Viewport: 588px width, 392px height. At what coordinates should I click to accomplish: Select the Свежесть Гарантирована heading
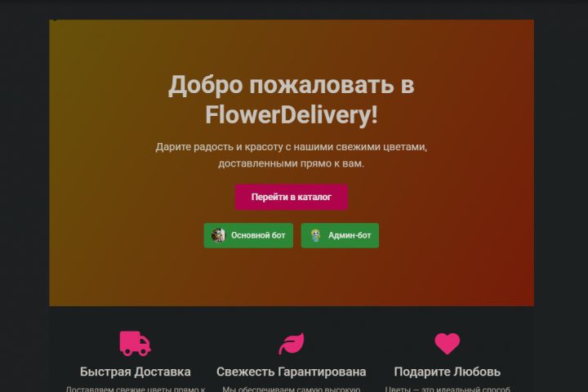[x=292, y=372]
